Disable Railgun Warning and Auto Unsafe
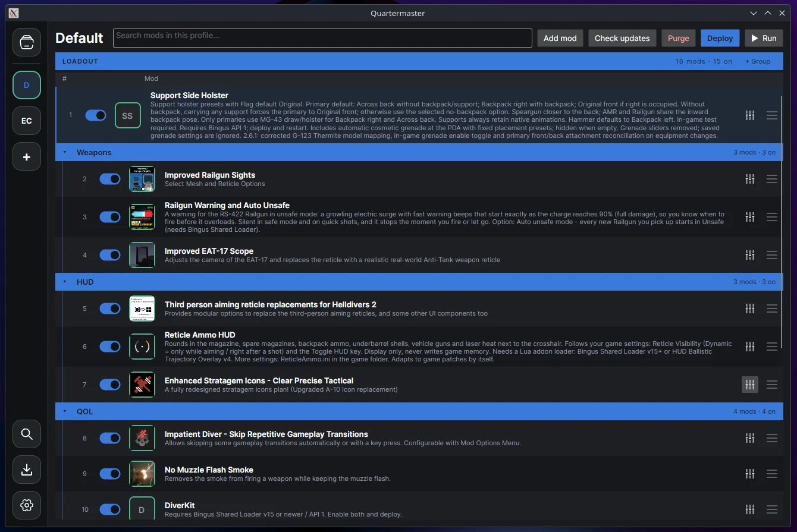 click(110, 217)
